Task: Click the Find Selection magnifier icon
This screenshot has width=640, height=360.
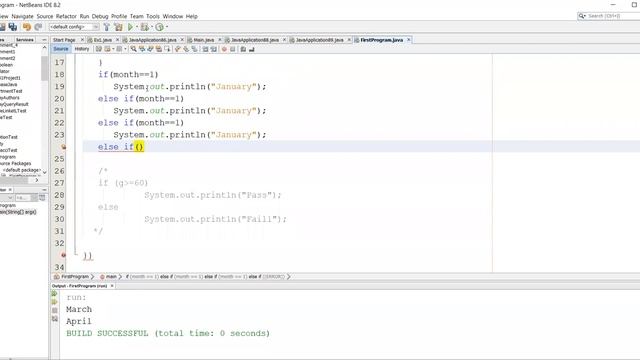Action: pyautogui.click(x=133, y=49)
